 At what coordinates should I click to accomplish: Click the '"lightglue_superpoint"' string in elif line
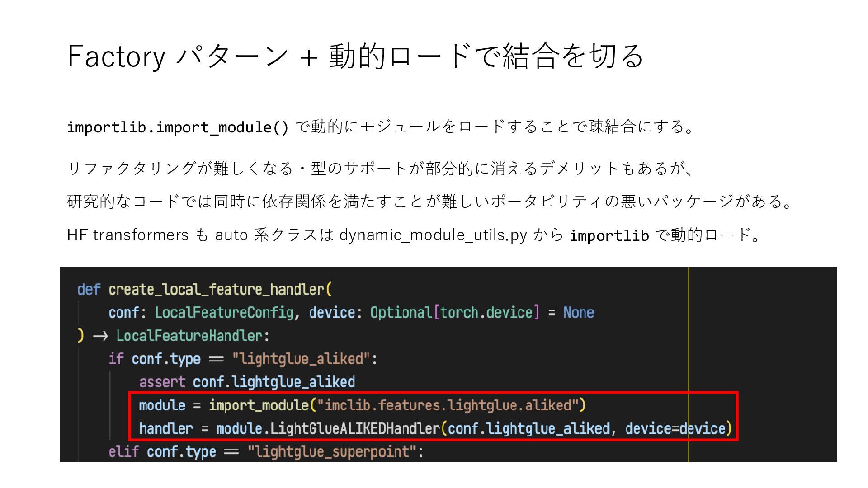point(332,451)
